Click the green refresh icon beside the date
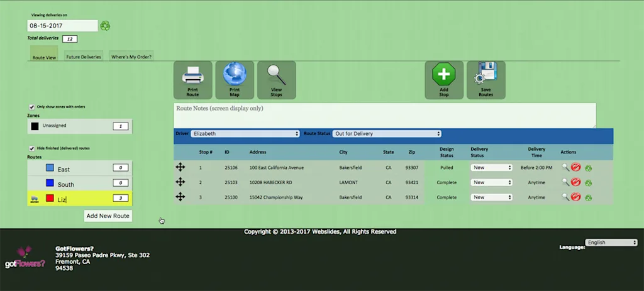 [x=105, y=26]
